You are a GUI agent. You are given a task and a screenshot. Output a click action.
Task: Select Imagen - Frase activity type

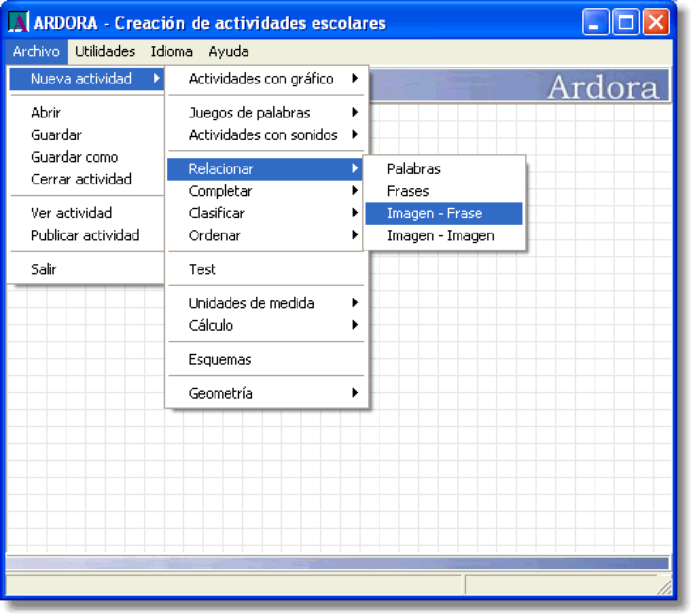click(444, 213)
